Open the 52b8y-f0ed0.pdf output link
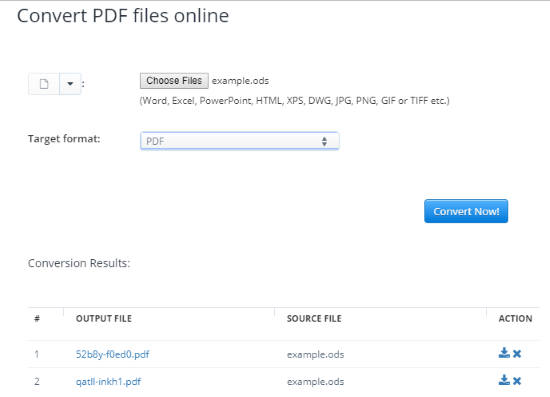 coord(112,354)
